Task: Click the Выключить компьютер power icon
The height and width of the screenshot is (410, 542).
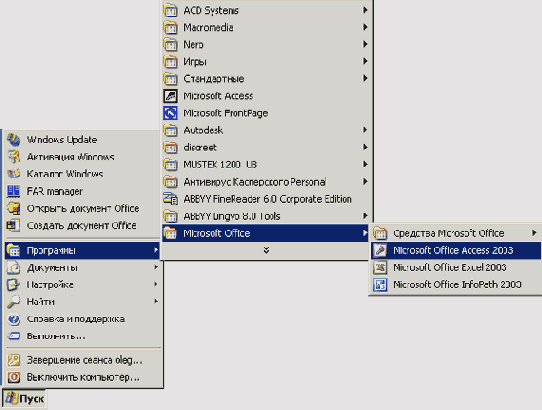Action: coord(14,377)
